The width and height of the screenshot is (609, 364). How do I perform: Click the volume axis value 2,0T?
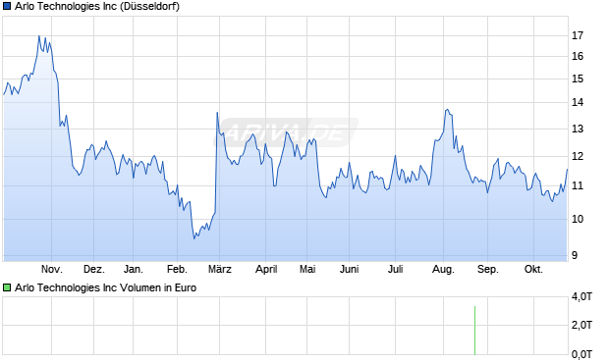581,325
